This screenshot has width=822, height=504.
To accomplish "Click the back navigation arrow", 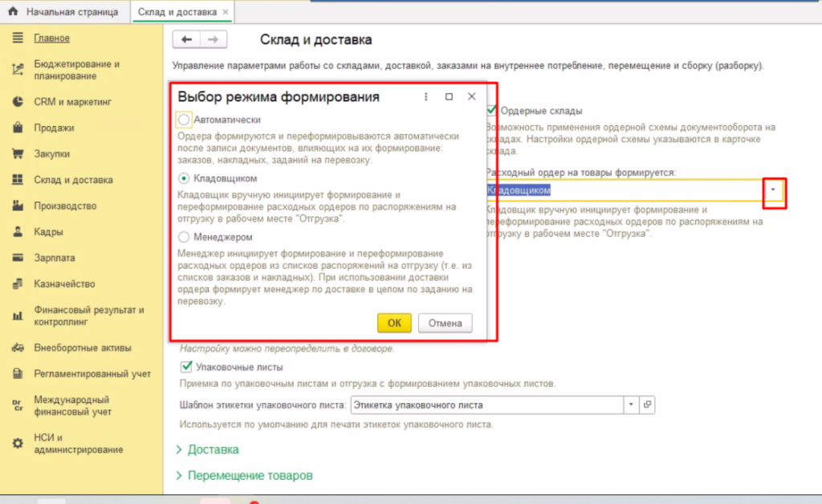I will [187, 40].
